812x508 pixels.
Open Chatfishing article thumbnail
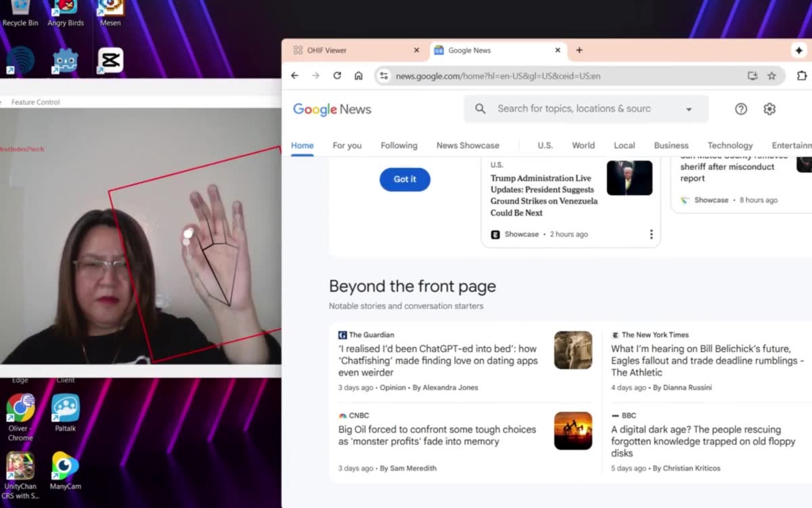click(573, 350)
